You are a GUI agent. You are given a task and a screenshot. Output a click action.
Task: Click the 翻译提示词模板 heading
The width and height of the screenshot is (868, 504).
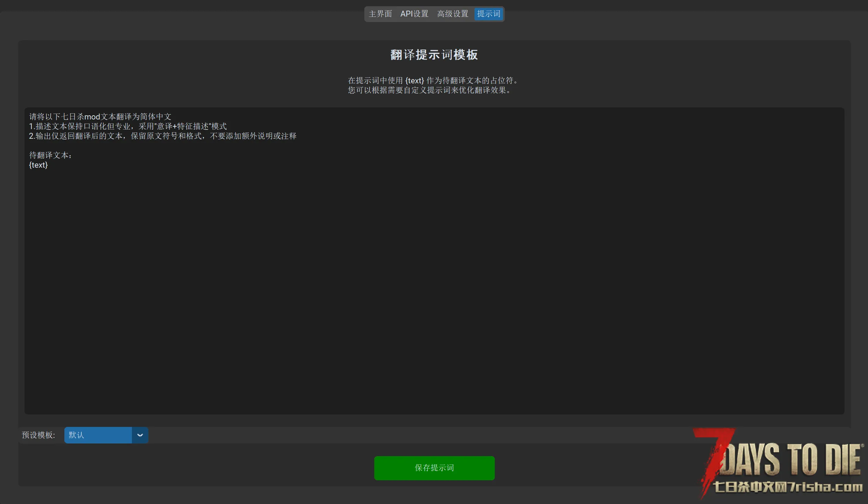pyautogui.click(x=434, y=55)
